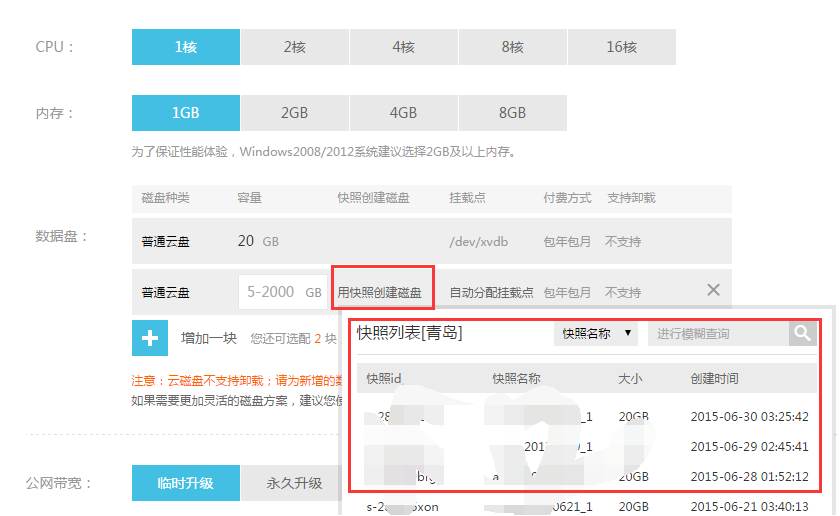Set memory to 4GB

[403, 113]
